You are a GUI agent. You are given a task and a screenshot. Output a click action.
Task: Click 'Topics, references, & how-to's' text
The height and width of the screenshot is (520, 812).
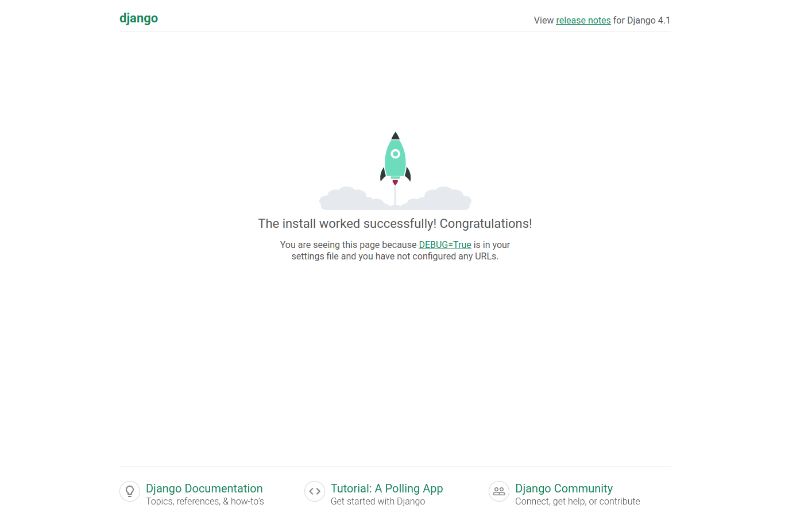point(205,501)
